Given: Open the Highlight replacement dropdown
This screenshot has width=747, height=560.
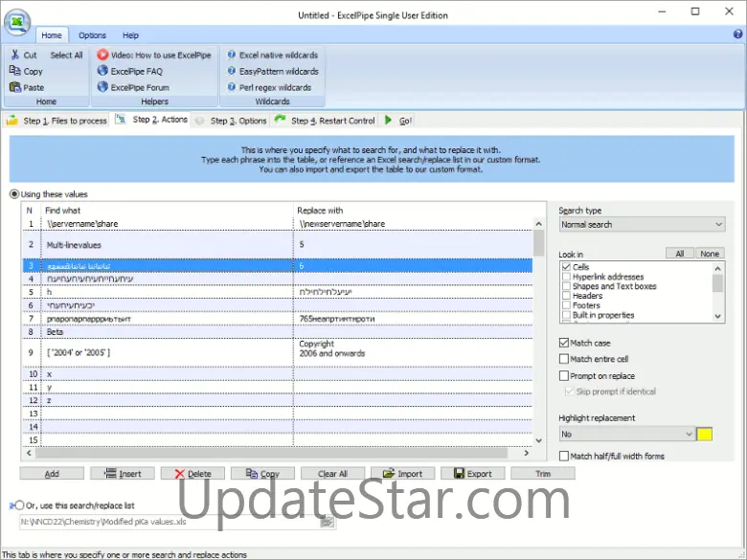Looking at the screenshot, I should click(x=627, y=434).
